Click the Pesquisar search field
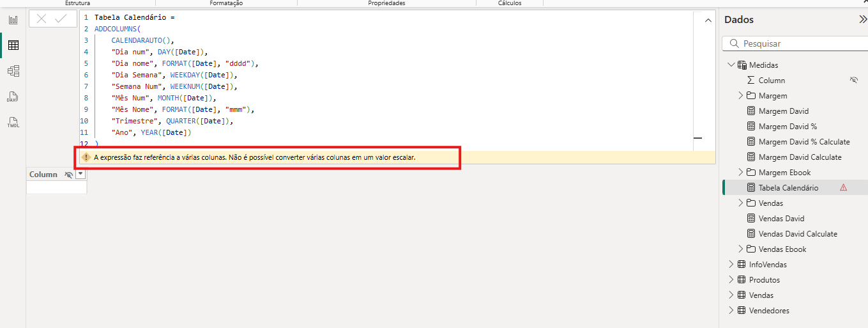Image resolution: width=868 pixels, height=328 pixels. (x=794, y=43)
